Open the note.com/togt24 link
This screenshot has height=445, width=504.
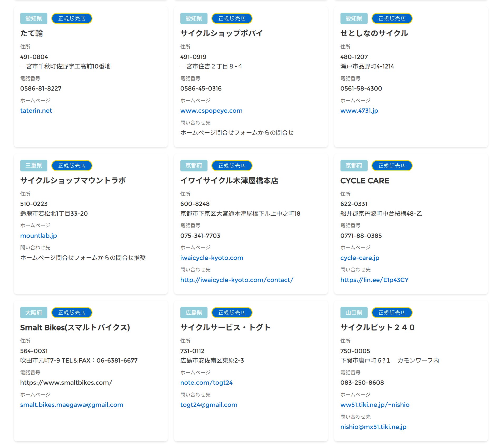(x=206, y=383)
